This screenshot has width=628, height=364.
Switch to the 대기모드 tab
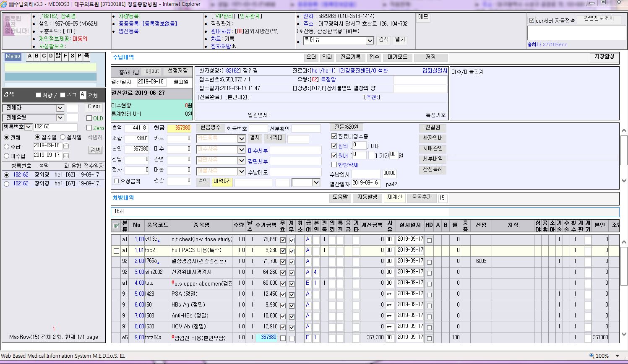click(397, 57)
